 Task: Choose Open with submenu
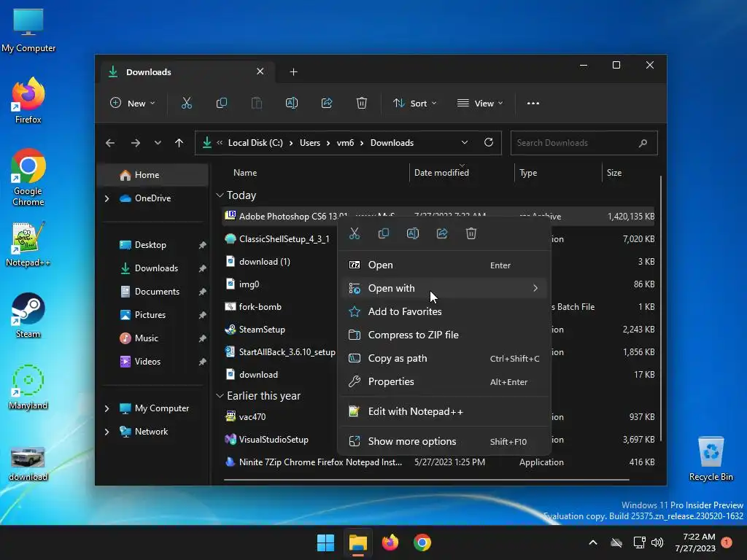pyautogui.click(x=444, y=288)
